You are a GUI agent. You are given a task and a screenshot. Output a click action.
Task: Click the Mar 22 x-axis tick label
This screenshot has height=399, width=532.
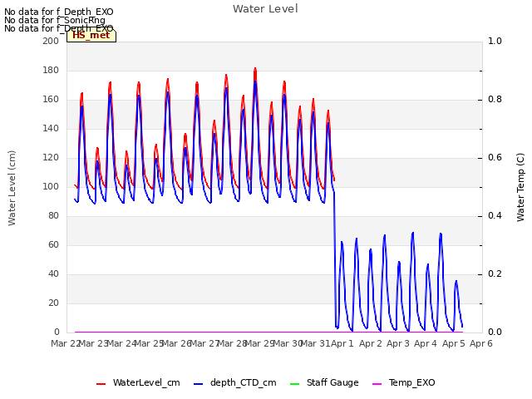pyautogui.click(x=66, y=343)
